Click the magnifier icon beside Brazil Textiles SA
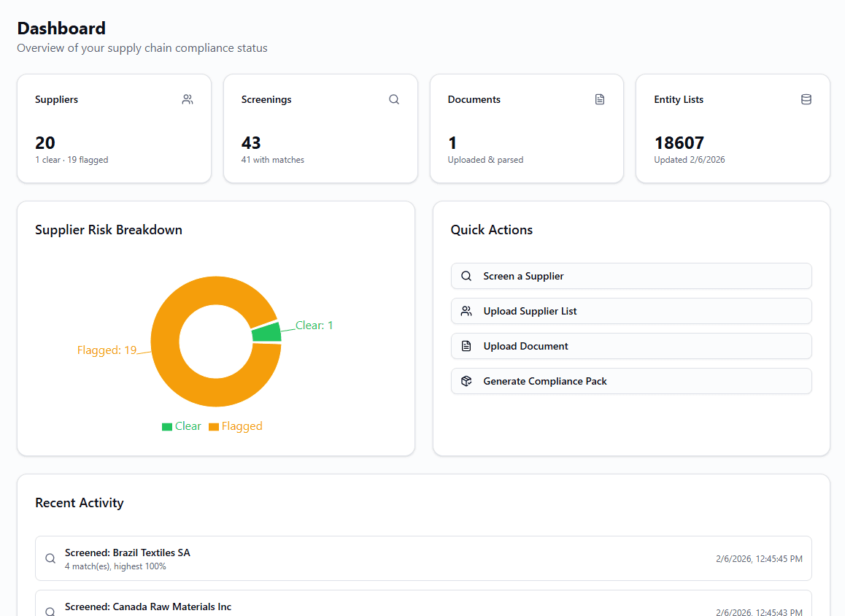845x616 pixels. coord(50,558)
